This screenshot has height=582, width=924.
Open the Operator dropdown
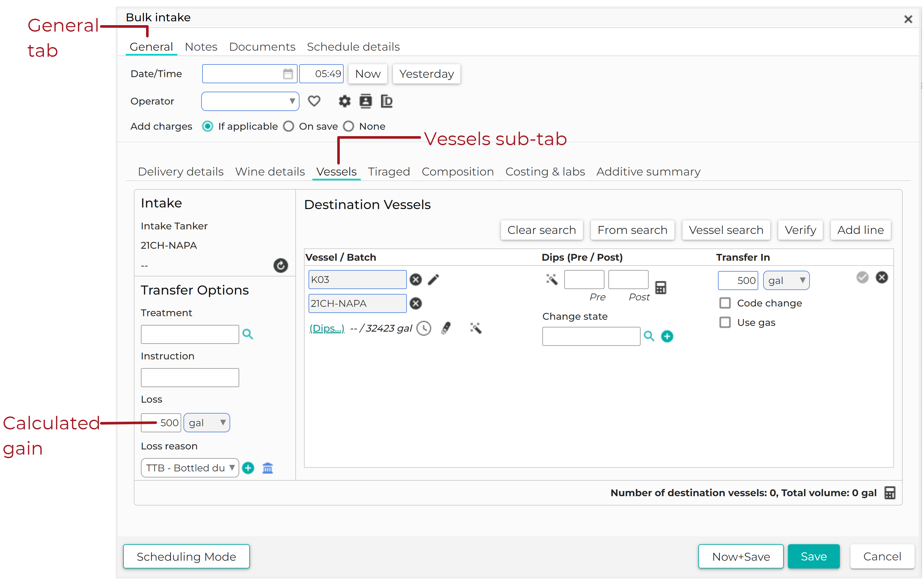click(x=250, y=101)
